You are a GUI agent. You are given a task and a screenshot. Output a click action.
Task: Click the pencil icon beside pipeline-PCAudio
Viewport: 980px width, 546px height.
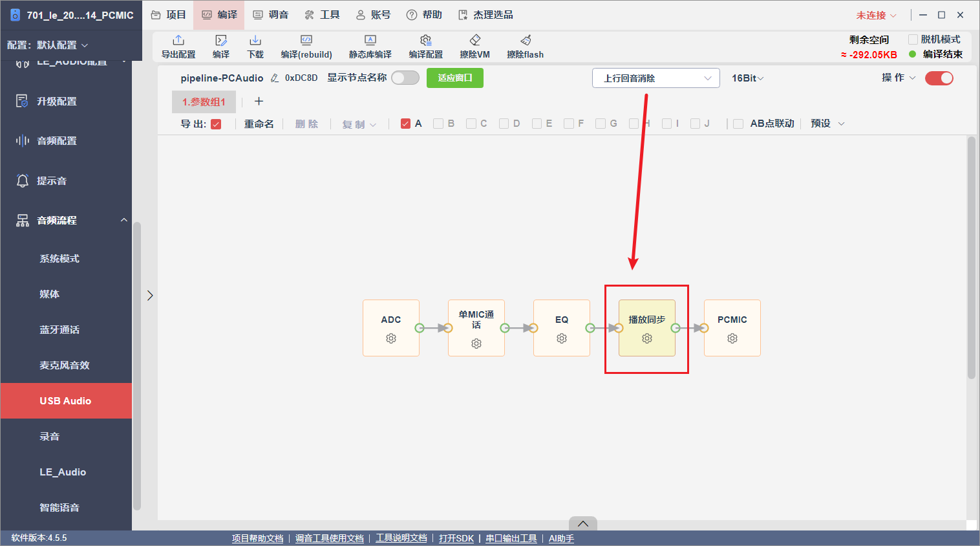coord(275,78)
